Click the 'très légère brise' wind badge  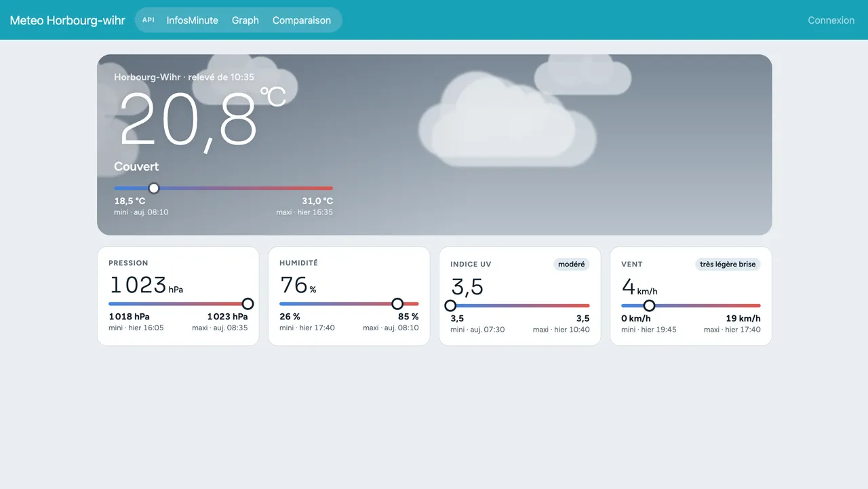728,264
